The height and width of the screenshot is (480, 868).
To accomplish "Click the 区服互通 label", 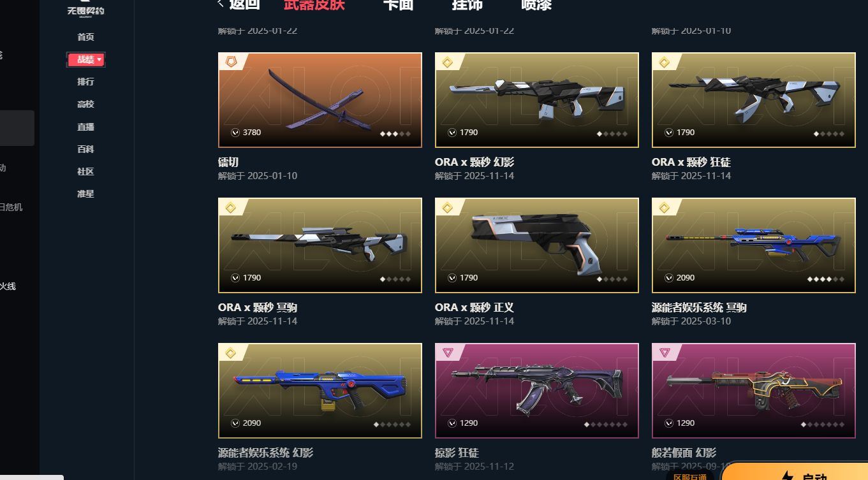I will (x=689, y=476).
